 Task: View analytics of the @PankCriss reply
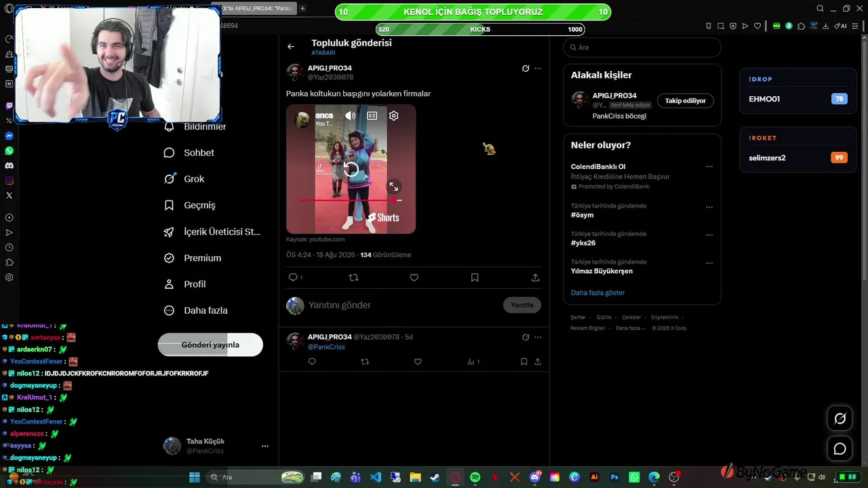[474, 362]
